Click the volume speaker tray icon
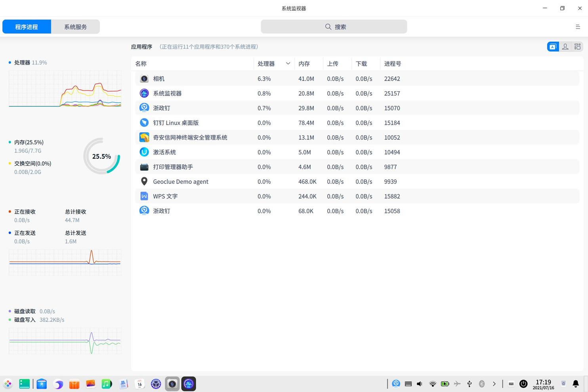Viewport: 588px width, 392px height. [420, 384]
